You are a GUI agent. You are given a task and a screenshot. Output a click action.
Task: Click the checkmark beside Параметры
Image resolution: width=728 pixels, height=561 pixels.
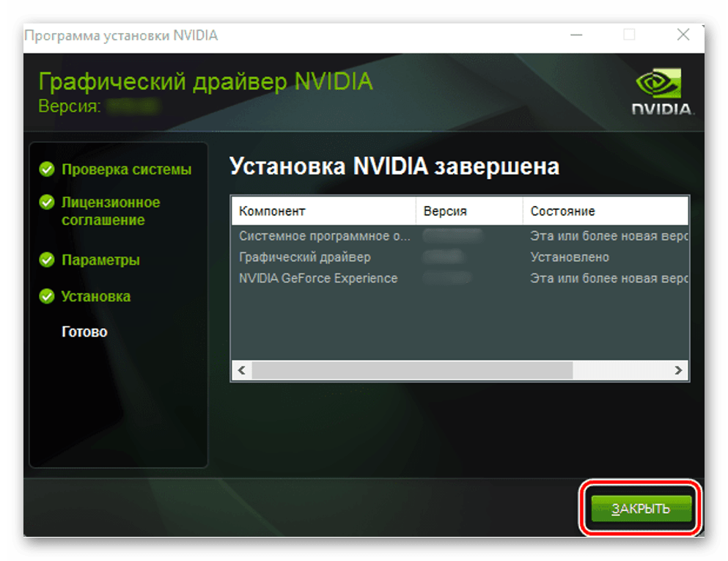pyautogui.click(x=47, y=260)
